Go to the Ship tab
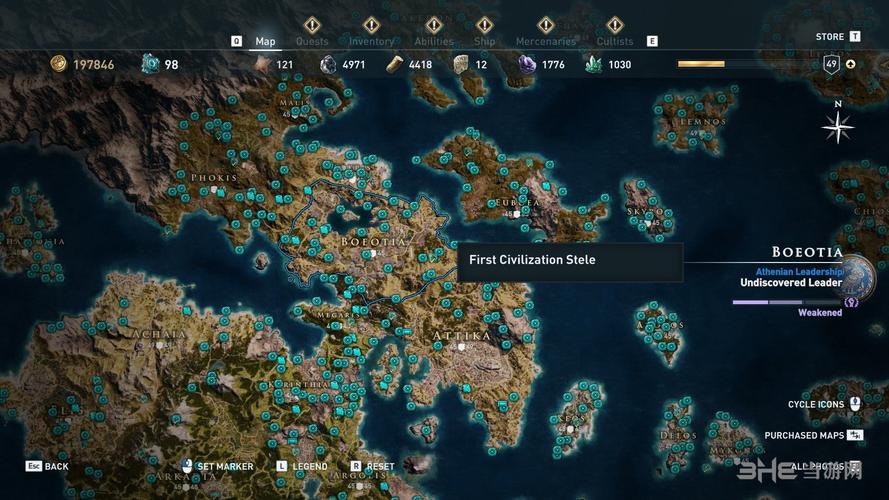Viewport: 889px width, 500px height. 484,41
